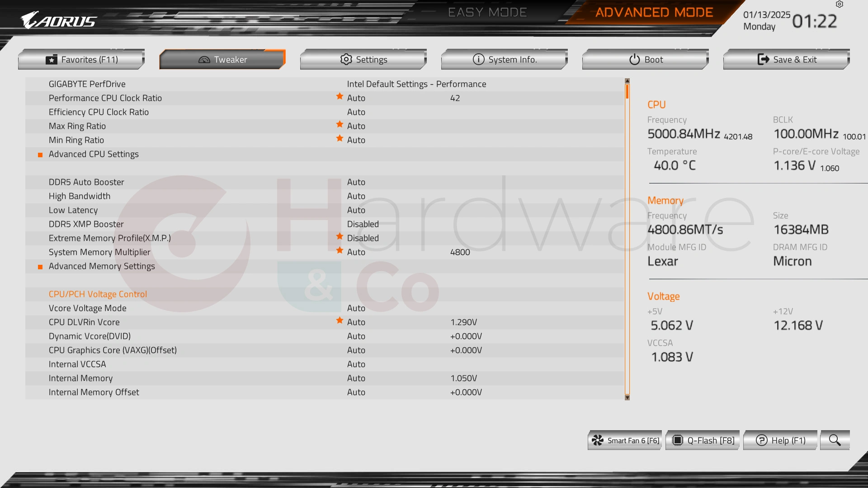Expand Advanced Memory Settings section

[102, 266]
